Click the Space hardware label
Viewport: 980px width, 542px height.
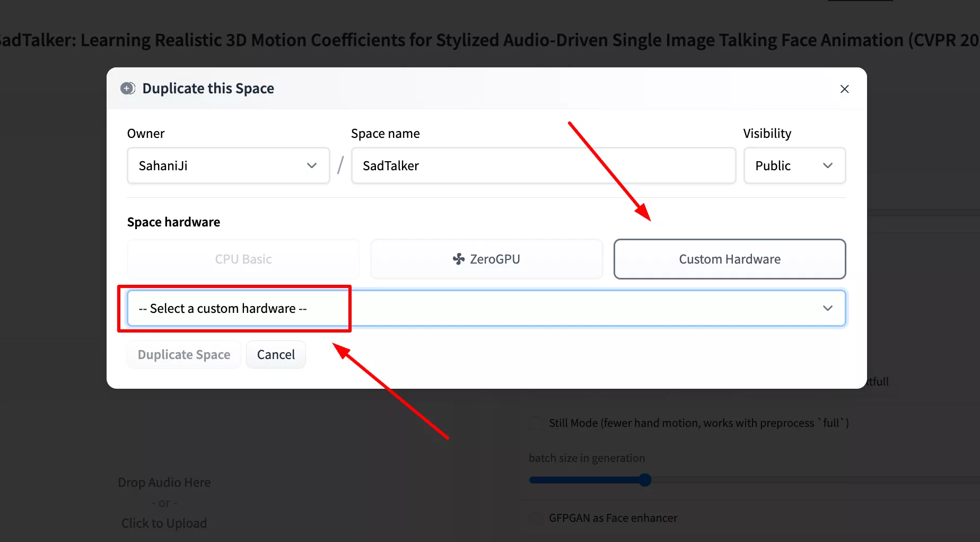pos(173,222)
